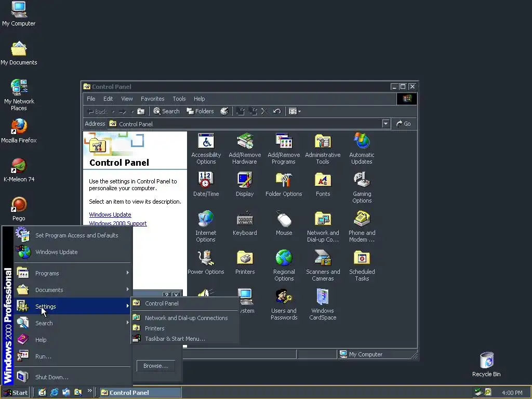The image size is (532, 399).
Task: Select the My Computer desktop icon
Action: point(19,14)
